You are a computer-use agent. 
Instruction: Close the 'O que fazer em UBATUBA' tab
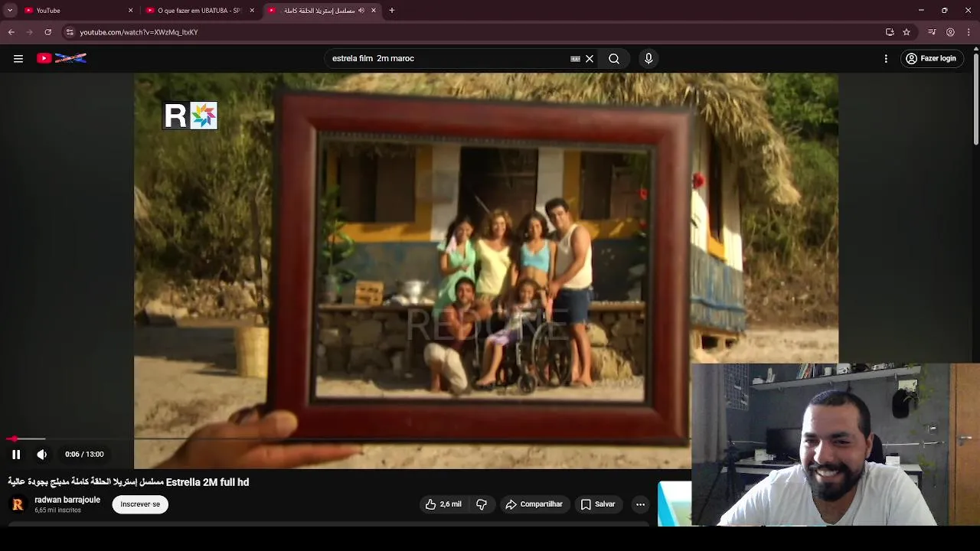[252, 11]
